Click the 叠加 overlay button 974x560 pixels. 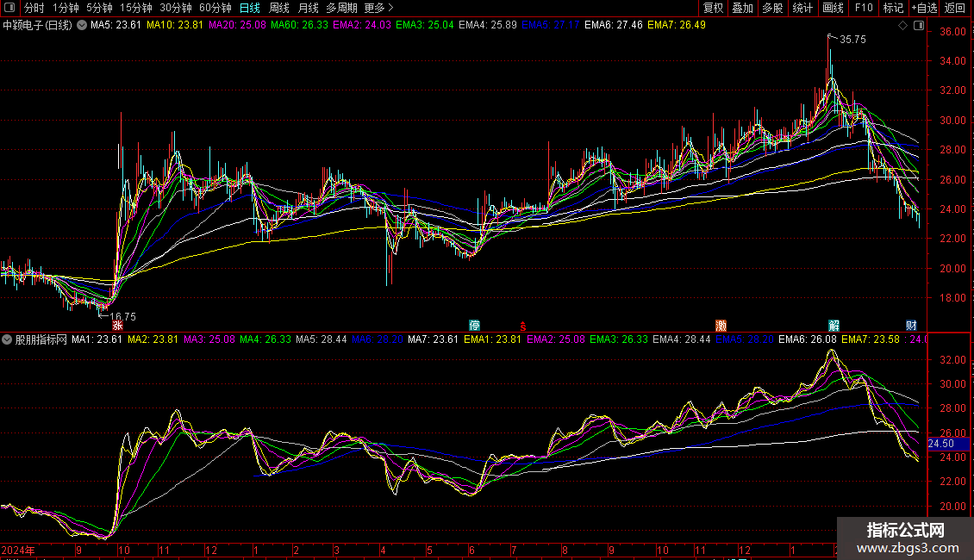743,8
